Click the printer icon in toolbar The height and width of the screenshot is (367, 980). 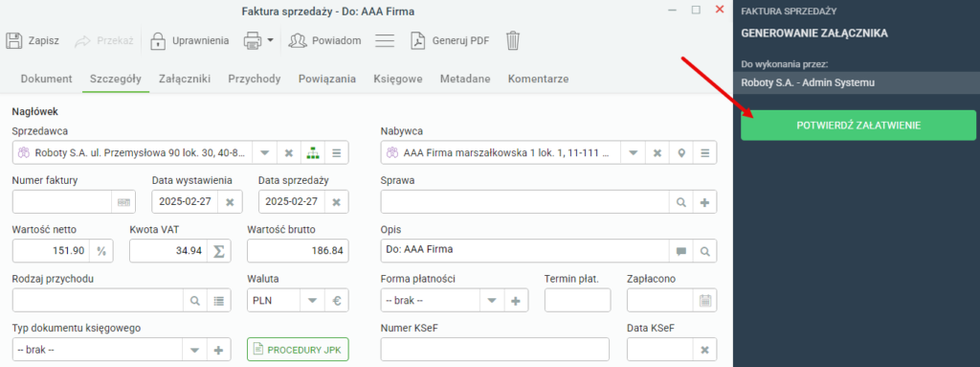(253, 40)
